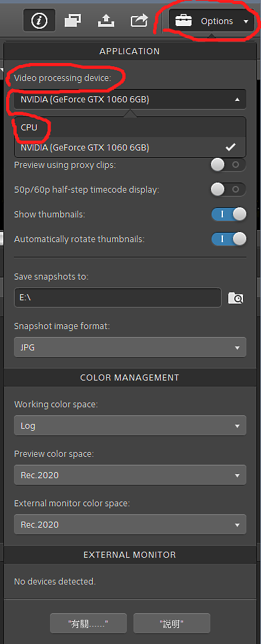This screenshot has width=261, height=644.
Task: Choose NVIDIA GeForce GTX 1060 6GB option
Action: point(130,147)
